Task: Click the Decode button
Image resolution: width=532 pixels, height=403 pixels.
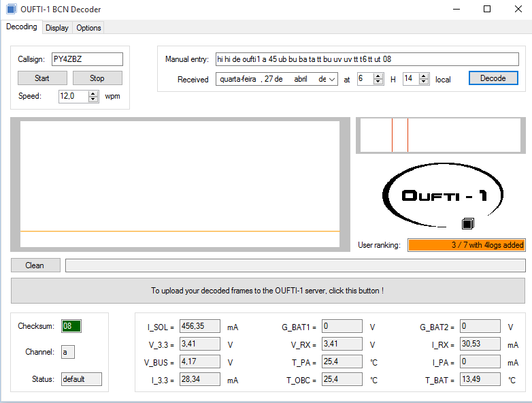Action: click(x=493, y=78)
